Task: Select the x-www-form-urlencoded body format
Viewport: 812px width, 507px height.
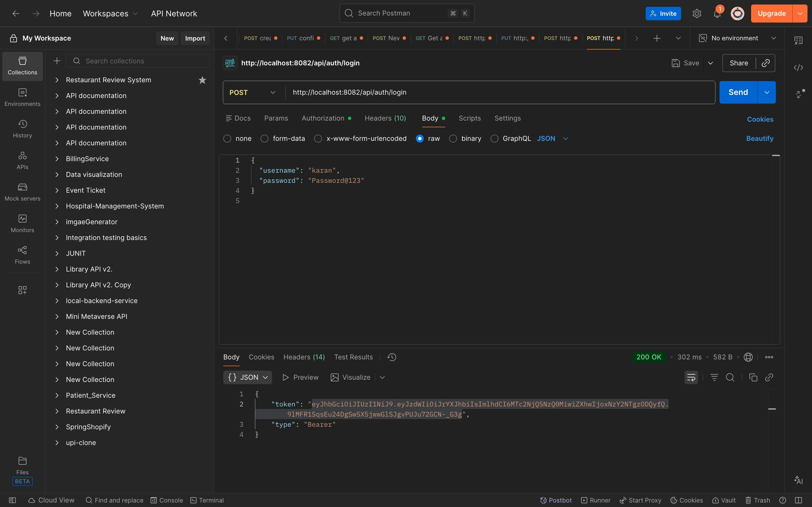Action: [318, 139]
